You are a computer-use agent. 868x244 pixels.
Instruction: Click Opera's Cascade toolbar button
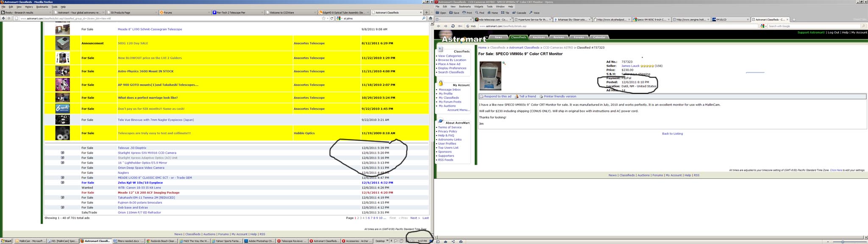pos(519,13)
